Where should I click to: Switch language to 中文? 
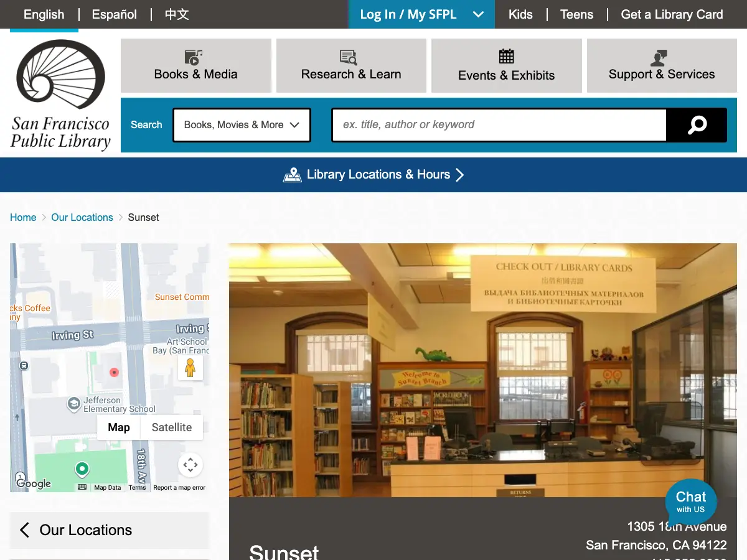pos(177,14)
